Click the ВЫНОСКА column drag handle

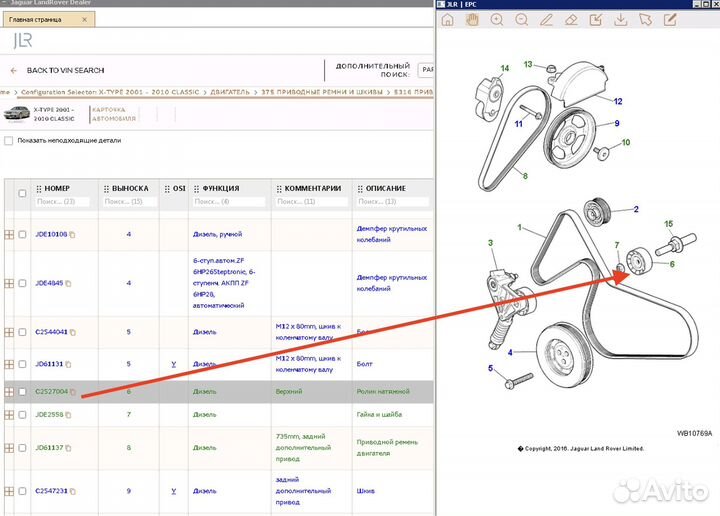106,189
